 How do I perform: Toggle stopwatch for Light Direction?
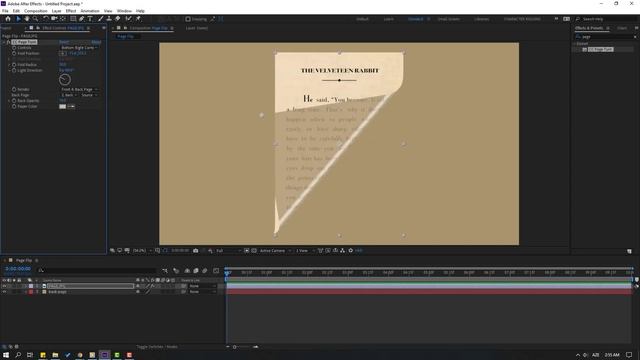14,71
